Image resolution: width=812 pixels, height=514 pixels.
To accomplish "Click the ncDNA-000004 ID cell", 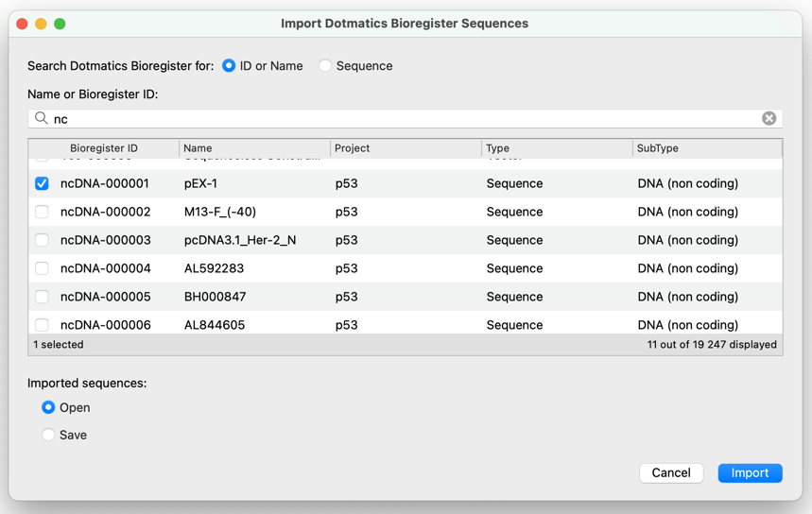I will point(106,268).
